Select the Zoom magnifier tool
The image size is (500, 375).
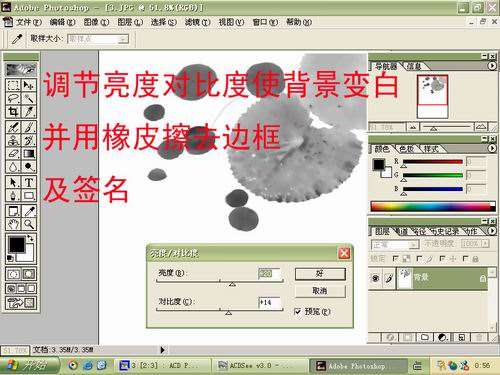click(29, 224)
